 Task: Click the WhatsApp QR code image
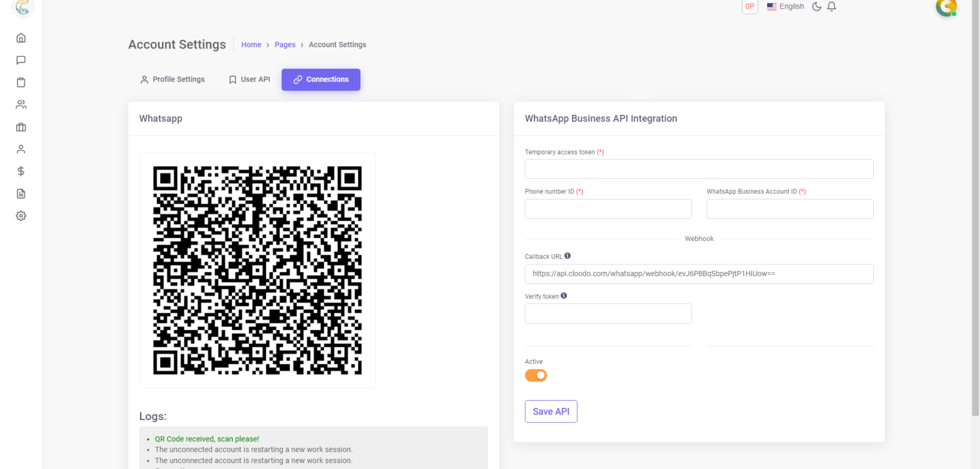coord(257,270)
